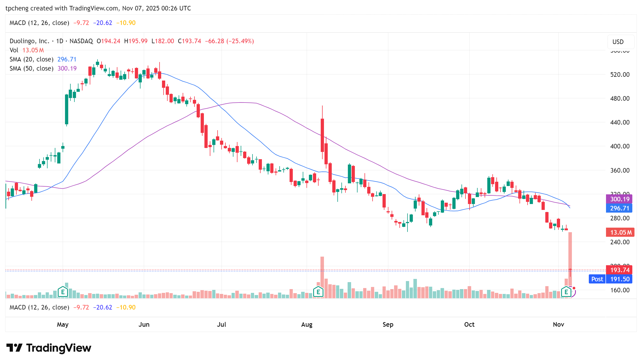Click the red 193.74 last price label
642x364 pixels.
pos(619,270)
